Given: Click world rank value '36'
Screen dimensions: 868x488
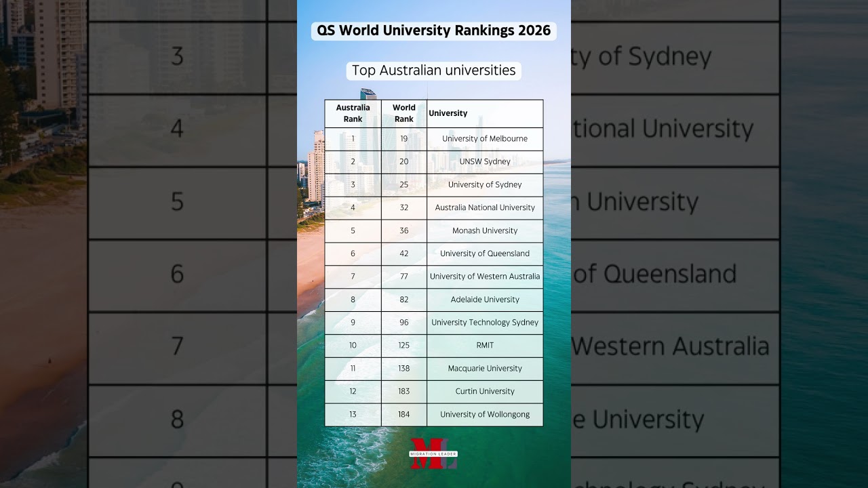Looking at the screenshot, I should (404, 230).
